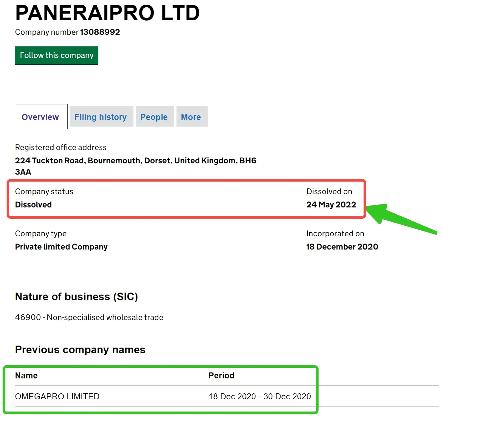Click the Company status label

(x=44, y=192)
